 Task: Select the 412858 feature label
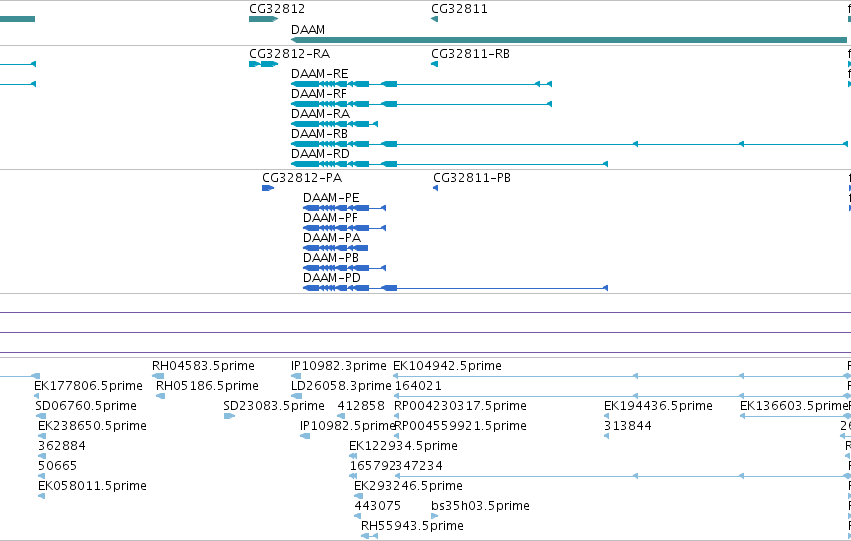(361, 406)
